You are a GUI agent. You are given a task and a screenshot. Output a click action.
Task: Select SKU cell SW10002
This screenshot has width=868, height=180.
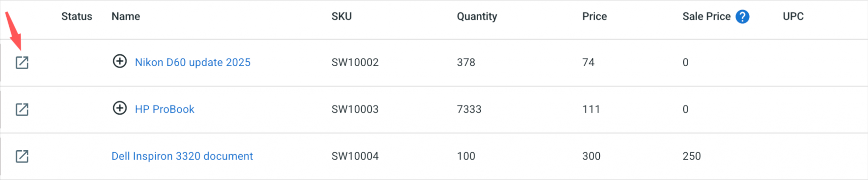355,62
